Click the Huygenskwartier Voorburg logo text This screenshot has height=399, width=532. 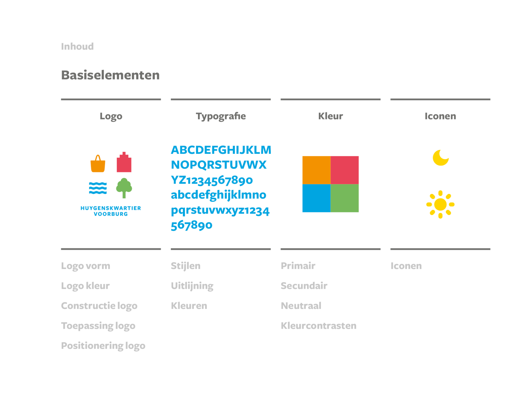point(111,211)
